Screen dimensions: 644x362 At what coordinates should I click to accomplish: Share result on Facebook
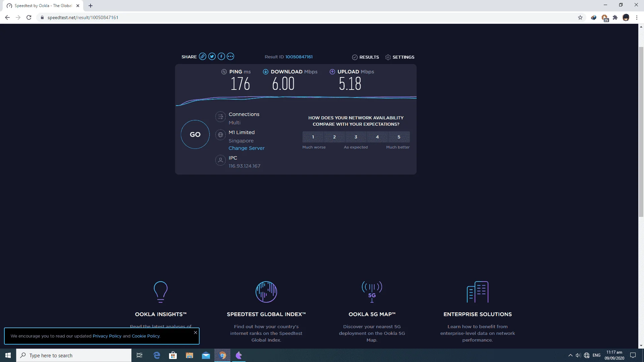coord(221,56)
